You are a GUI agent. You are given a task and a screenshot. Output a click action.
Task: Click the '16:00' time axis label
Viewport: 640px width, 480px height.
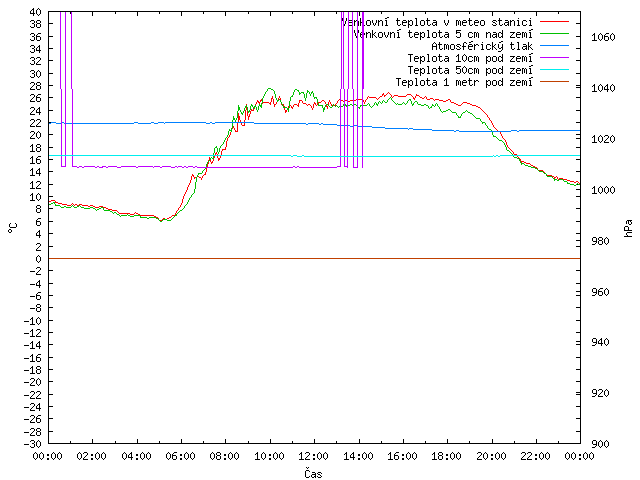[x=402, y=456]
